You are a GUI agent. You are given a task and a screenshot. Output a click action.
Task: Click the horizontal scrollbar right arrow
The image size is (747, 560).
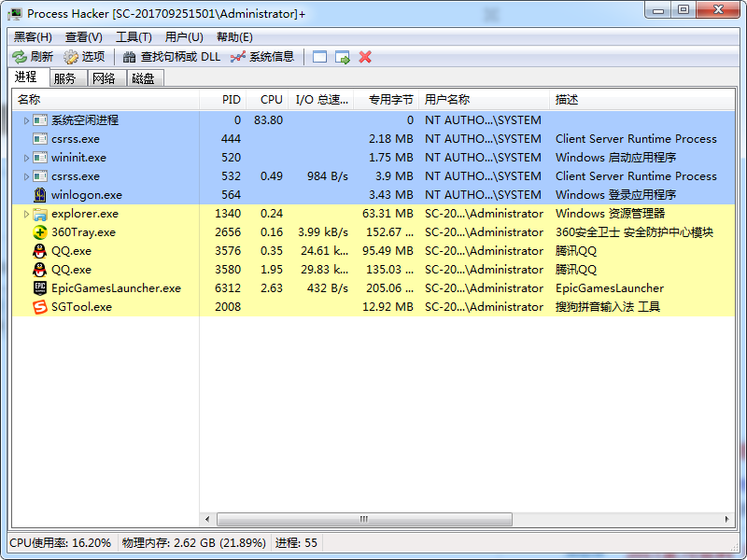tap(727, 519)
